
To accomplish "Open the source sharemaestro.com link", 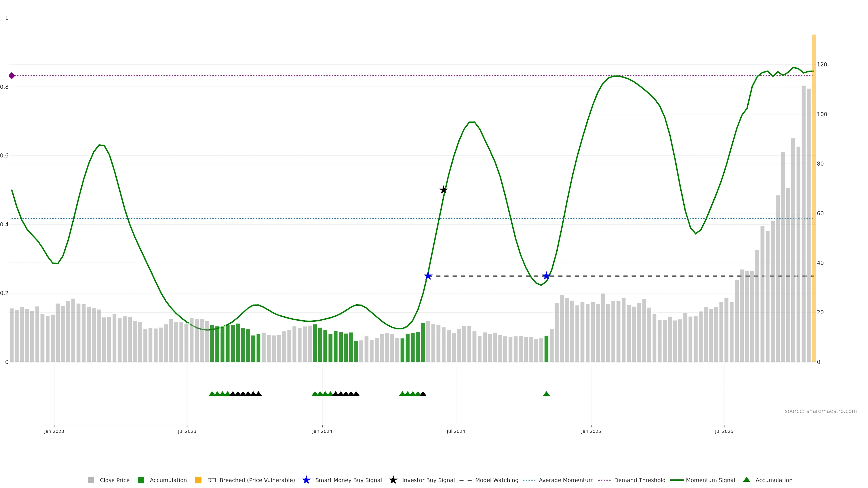I will coord(821,411).
